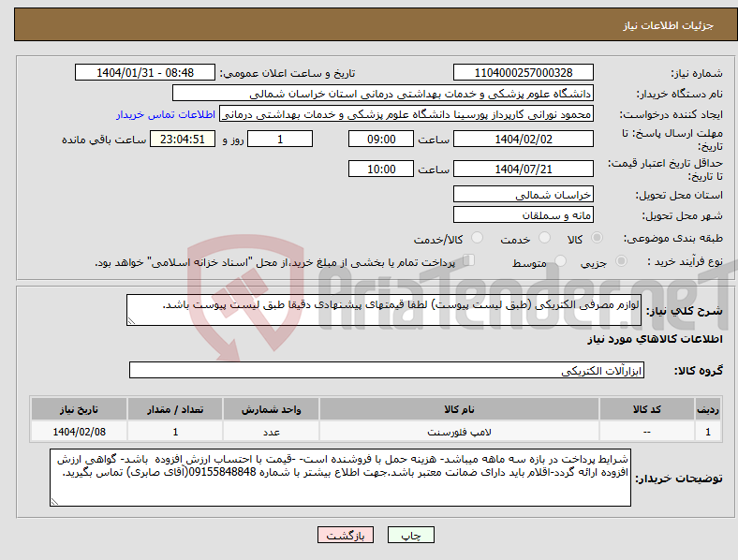Click the جزئیات اطلاعات نیاز page title
The image size is (738, 560).
click(669, 25)
